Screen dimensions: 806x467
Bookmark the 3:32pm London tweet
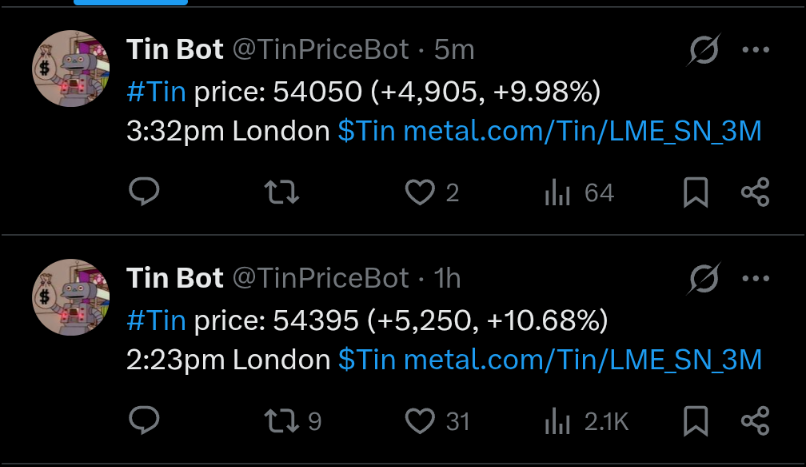click(695, 192)
